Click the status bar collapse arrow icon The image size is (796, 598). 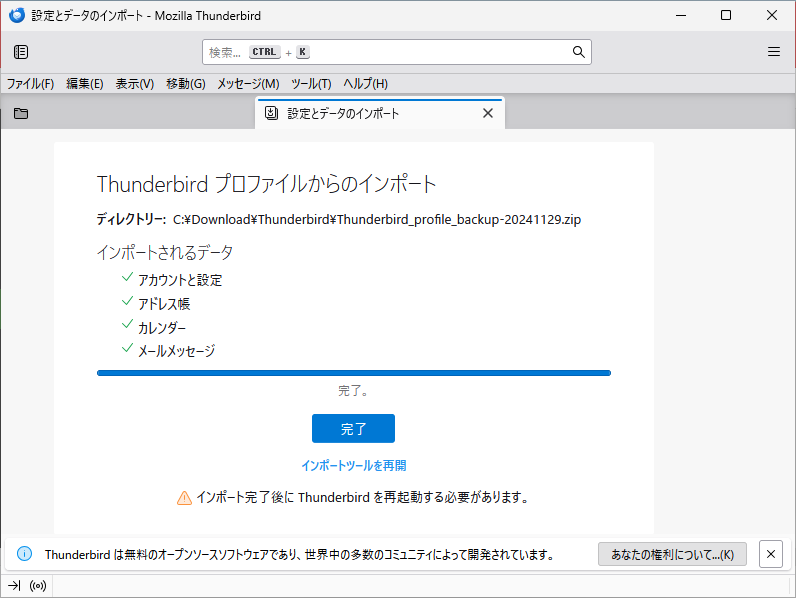14,586
